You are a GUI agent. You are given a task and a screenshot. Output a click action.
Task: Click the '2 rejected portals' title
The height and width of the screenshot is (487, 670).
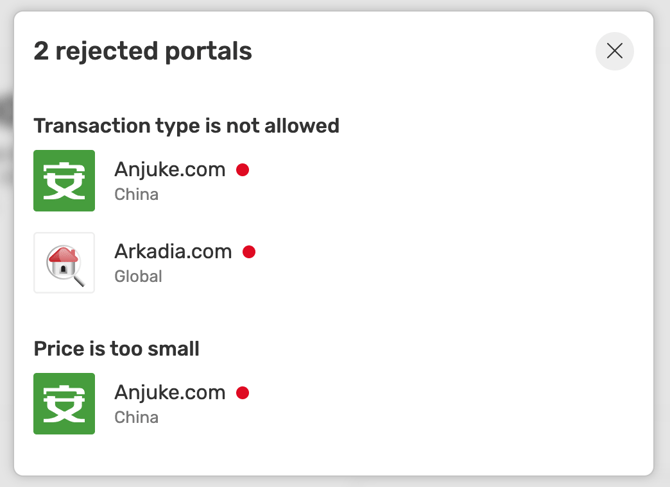[143, 51]
